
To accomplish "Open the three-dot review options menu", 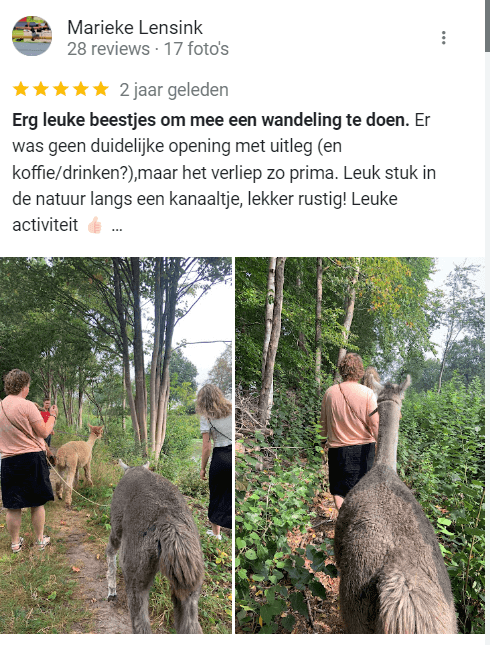I will click(x=443, y=37).
